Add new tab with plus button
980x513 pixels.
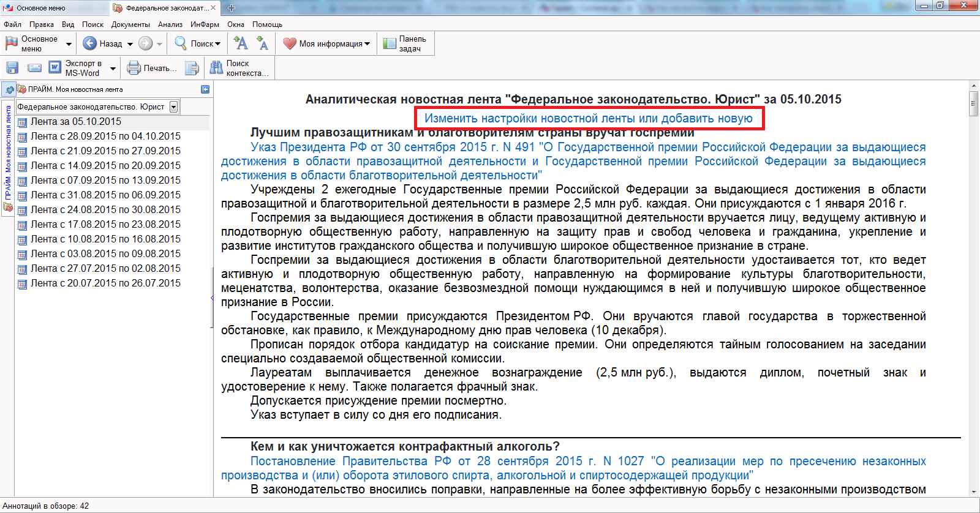pyautogui.click(x=232, y=8)
